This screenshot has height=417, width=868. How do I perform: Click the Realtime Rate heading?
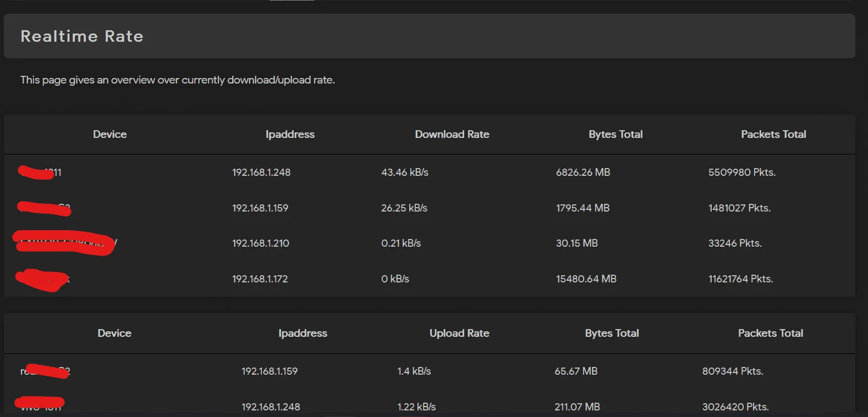82,36
